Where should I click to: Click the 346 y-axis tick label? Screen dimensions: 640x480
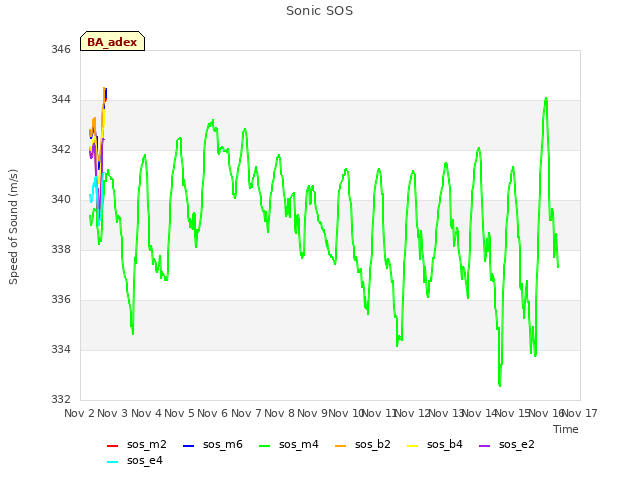61,49
